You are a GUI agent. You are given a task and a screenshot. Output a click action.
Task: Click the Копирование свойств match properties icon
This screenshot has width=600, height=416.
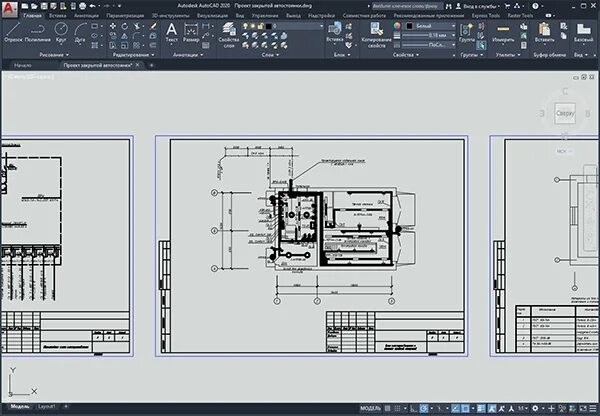pyautogui.click(x=377, y=35)
